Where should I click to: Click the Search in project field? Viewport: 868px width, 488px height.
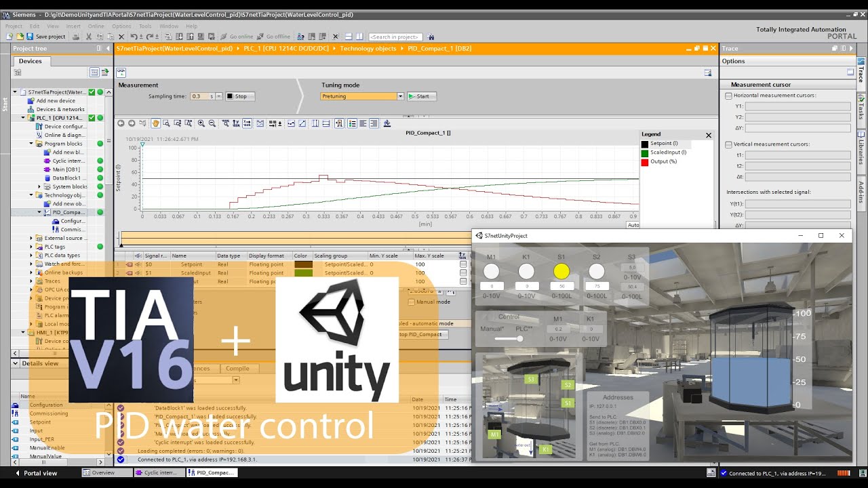396,37
